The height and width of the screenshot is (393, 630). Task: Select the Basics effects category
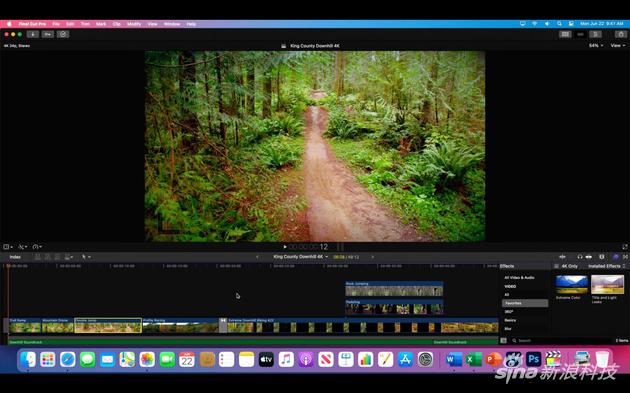point(510,320)
